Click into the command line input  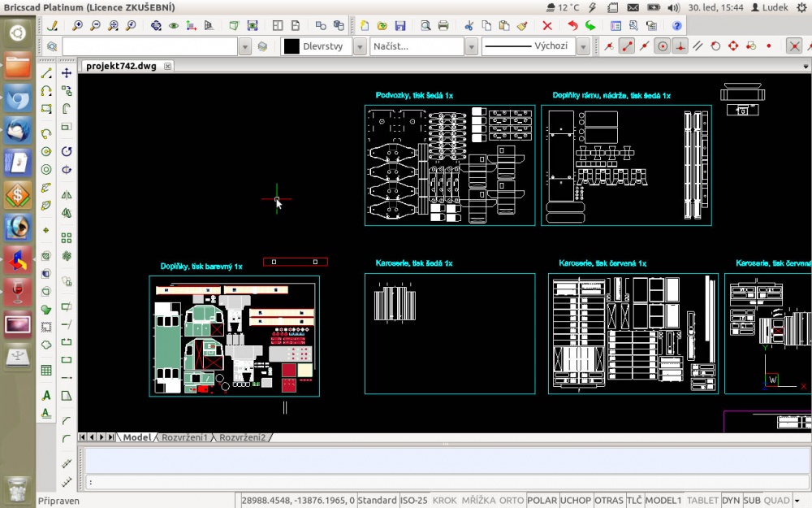448,482
